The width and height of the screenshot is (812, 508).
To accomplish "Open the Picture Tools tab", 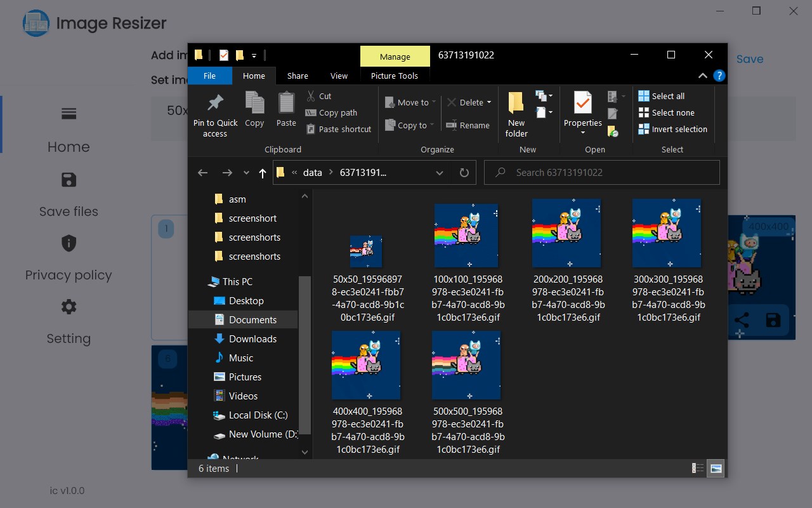I will (x=395, y=76).
